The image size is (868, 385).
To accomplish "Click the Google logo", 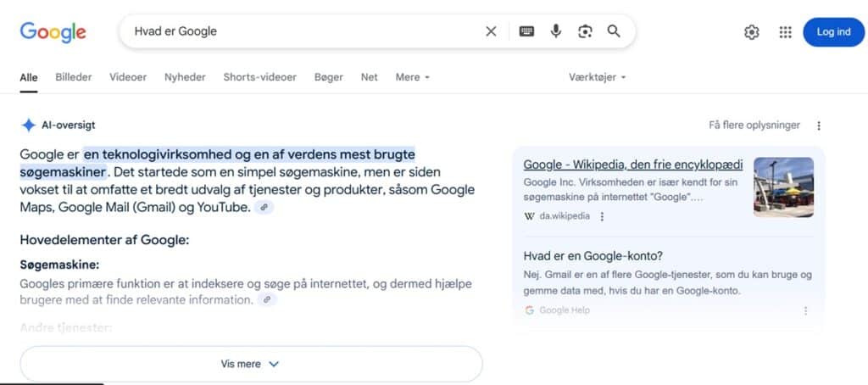I will point(53,32).
